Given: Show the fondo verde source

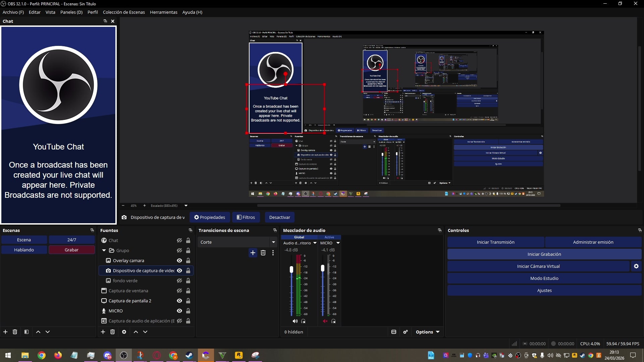Looking at the screenshot, I should (x=179, y=281).
